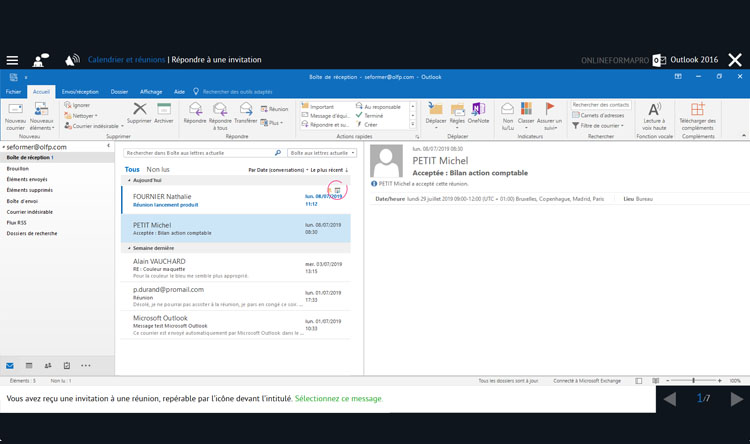This screenshot has height=444, width=750.
Task: Click the Archiver icon
Action: [x=164, y=109]
